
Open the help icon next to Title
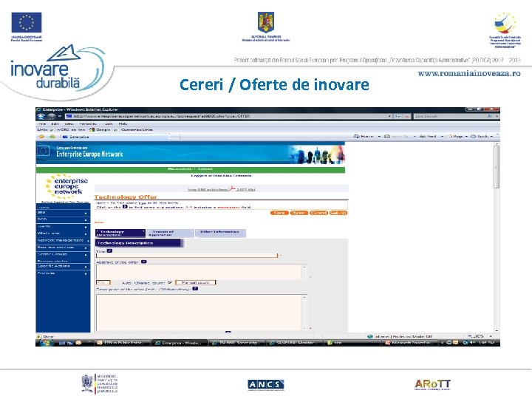pos(109,251)
